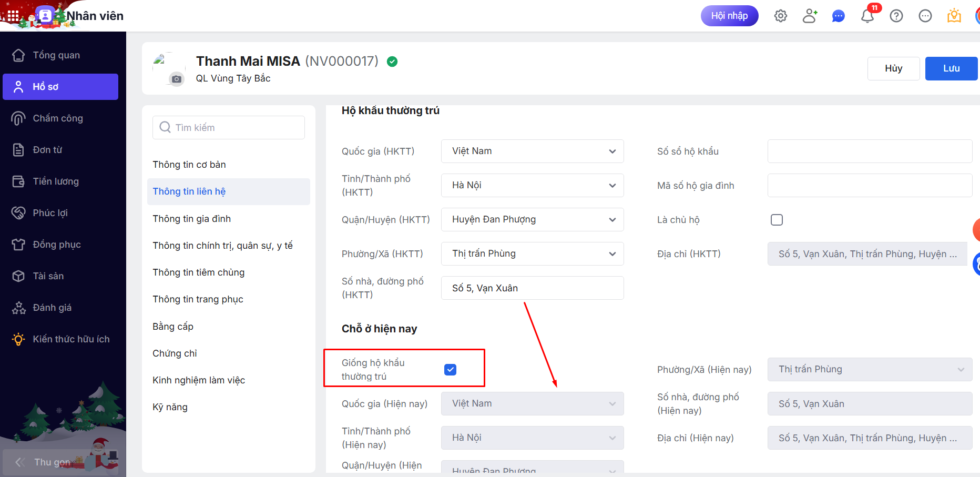Open the chat messages icon
The image size is (980, 477).
pos(839,16)
